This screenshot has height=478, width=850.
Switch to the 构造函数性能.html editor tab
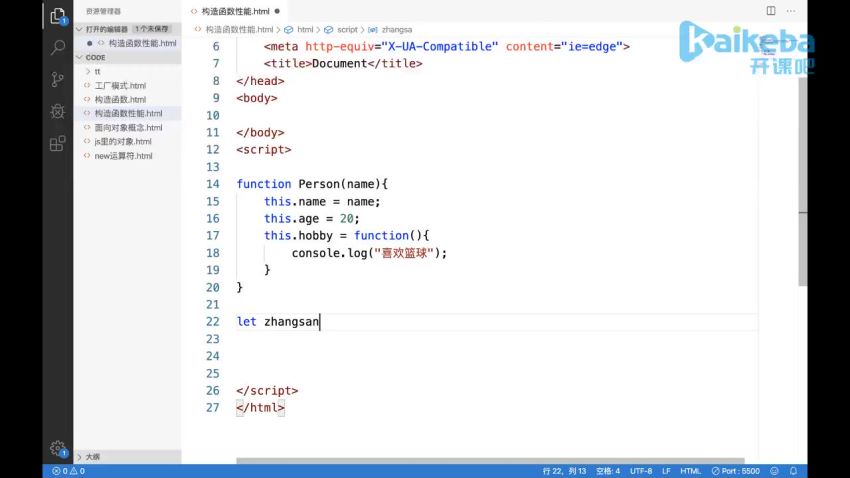(x=235, y=11)
